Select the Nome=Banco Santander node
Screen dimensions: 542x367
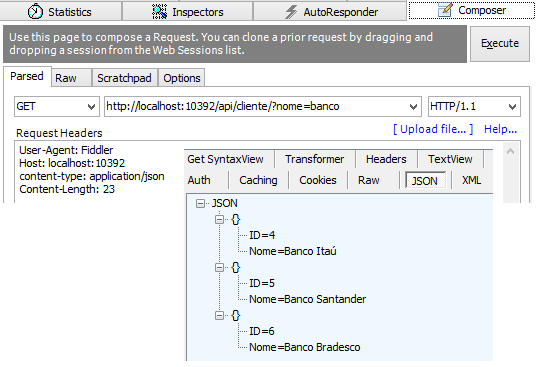308,299
